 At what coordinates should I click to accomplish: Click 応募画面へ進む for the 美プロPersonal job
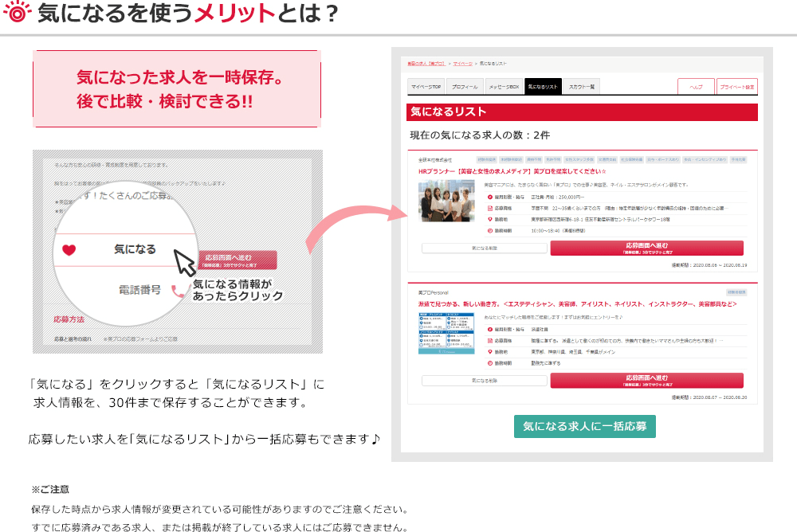(x=646, y=381)
